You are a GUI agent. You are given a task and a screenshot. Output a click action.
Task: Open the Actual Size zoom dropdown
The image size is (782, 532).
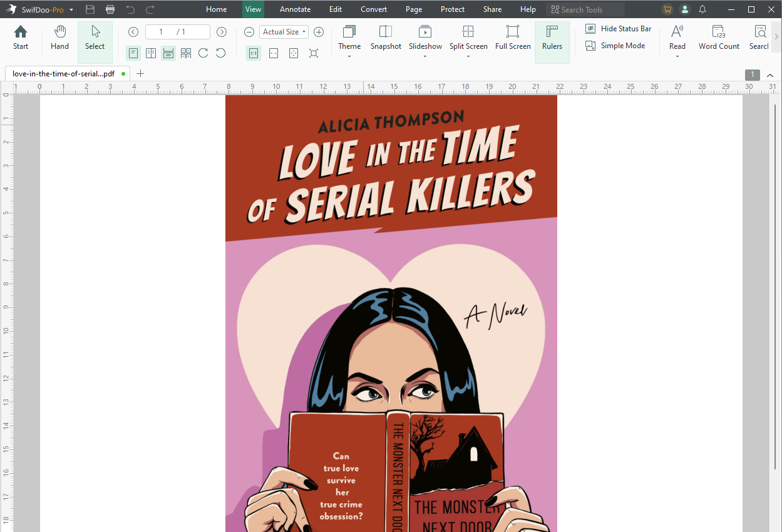pos(284,32)
